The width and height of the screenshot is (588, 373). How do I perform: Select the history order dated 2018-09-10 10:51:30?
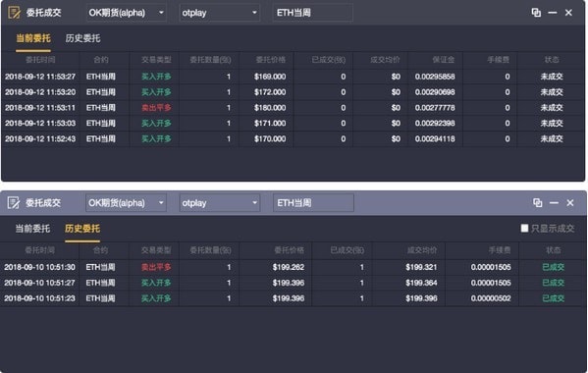click(293, 267)
